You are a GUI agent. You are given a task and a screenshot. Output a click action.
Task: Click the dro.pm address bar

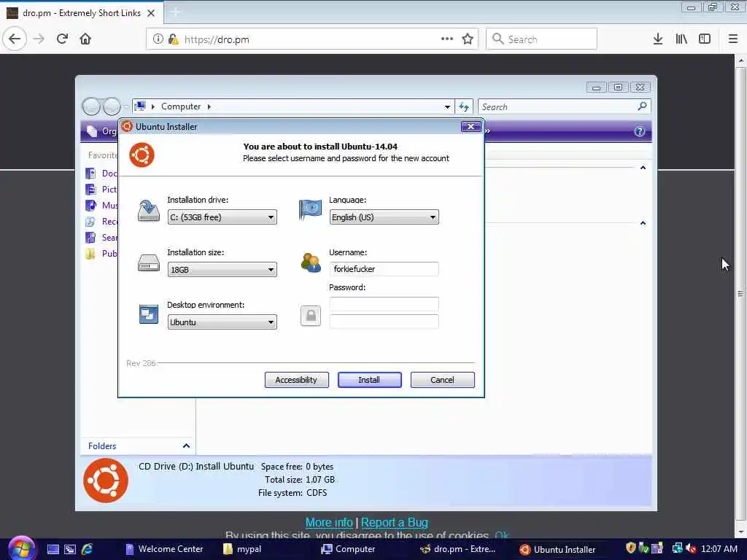pyautogui.click(x=312, y=39)
